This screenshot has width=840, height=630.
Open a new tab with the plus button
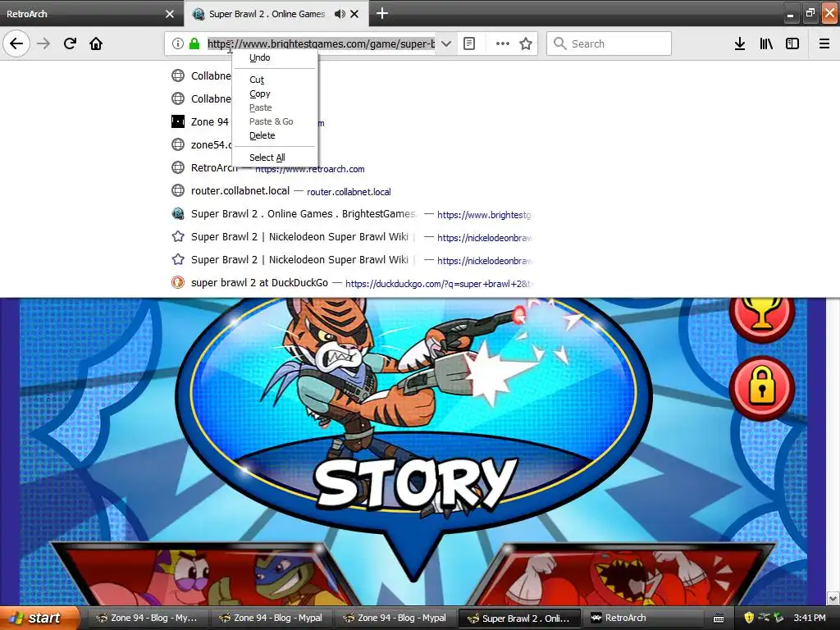[382, 13]
